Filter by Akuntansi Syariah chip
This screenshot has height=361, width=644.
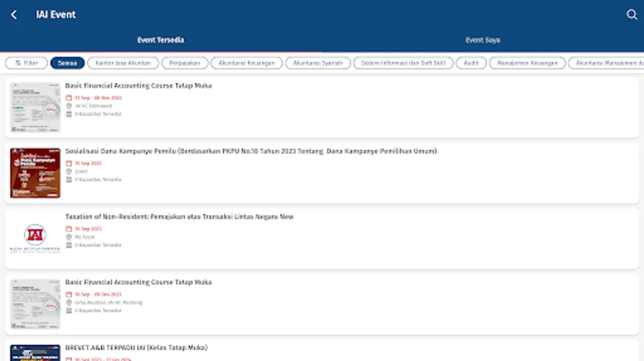point(318,63)
